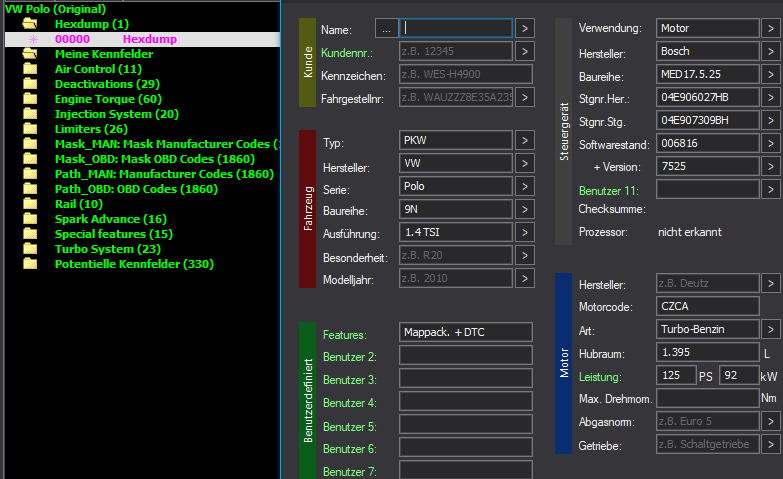
Task: Open the Ausführung 1.4 TSI dropdown arrow
Action: pos(525,232)
